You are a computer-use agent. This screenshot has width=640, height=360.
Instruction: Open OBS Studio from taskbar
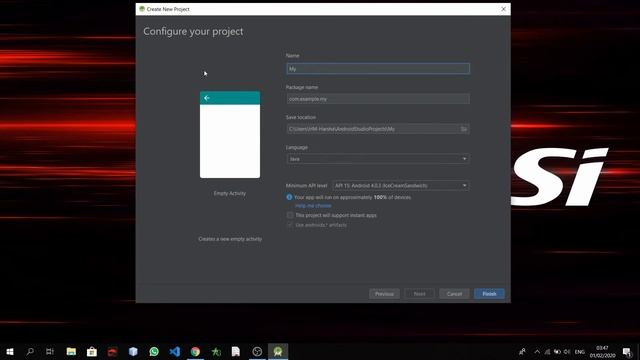pos(257,351)
